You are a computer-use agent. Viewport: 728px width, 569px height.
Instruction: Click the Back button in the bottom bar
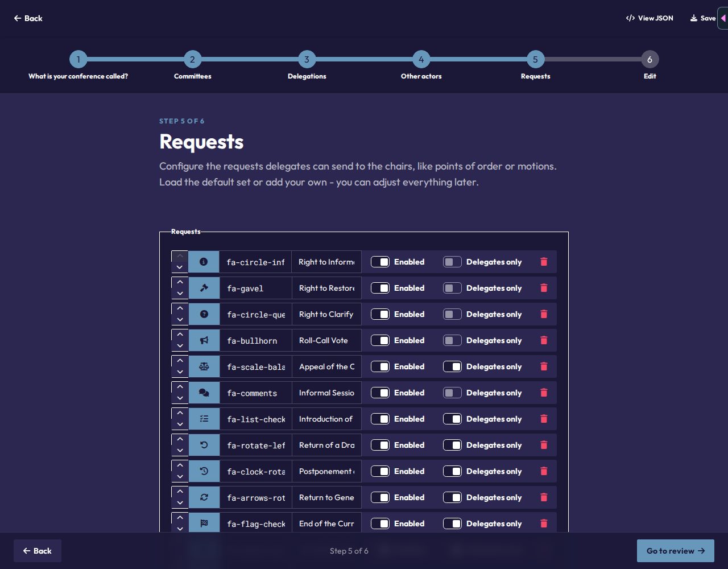point(38,551)
